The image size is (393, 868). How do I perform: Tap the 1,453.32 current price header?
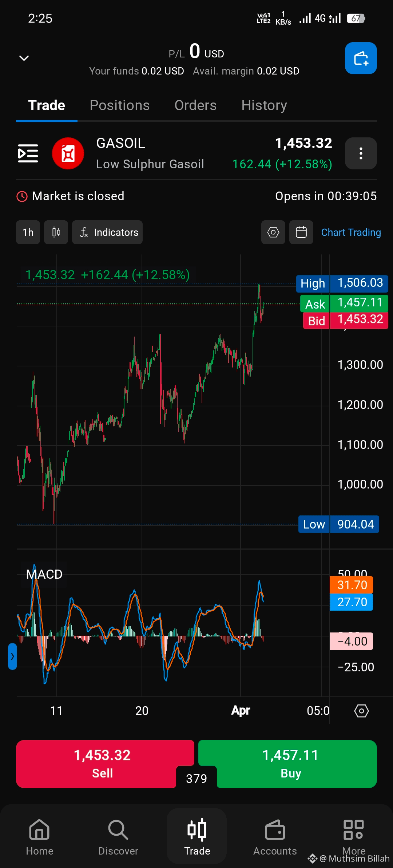point(303,143)
